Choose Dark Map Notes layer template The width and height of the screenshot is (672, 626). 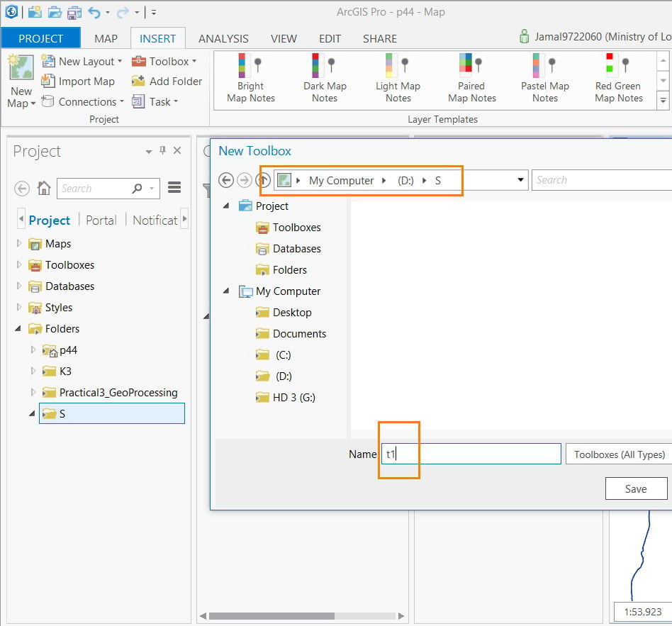(x=325, y=79)
